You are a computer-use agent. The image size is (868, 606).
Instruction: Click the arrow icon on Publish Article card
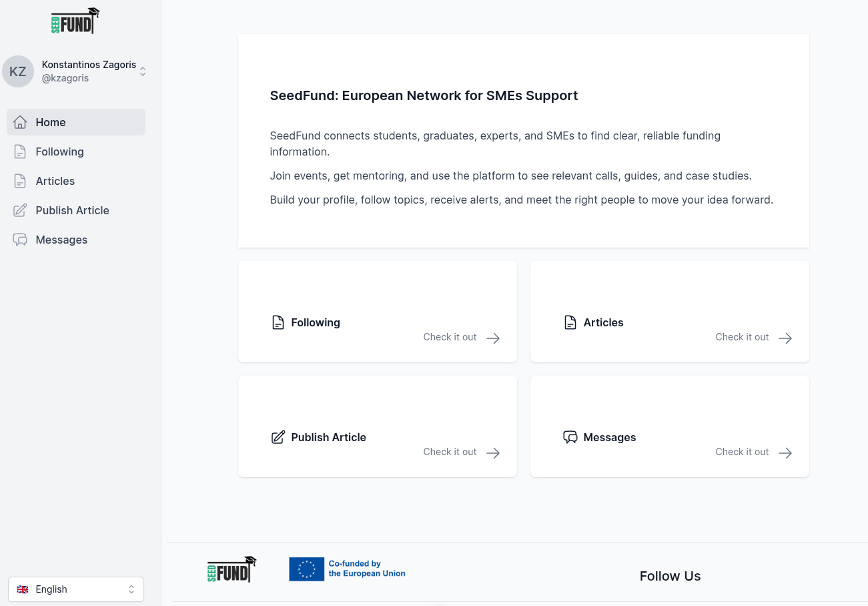pos(493,453)
